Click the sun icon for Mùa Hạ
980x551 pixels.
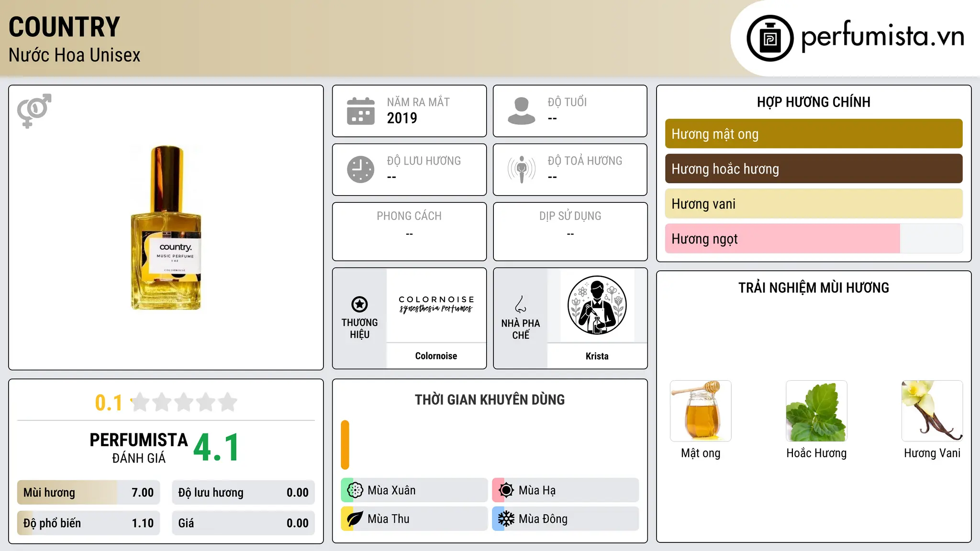point(506,490)
